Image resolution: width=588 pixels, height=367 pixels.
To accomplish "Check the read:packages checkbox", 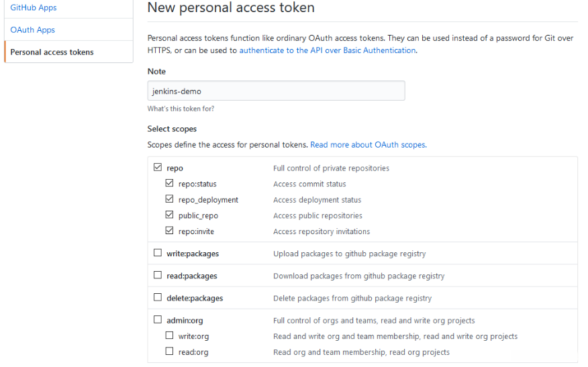I will pos(158,276).
